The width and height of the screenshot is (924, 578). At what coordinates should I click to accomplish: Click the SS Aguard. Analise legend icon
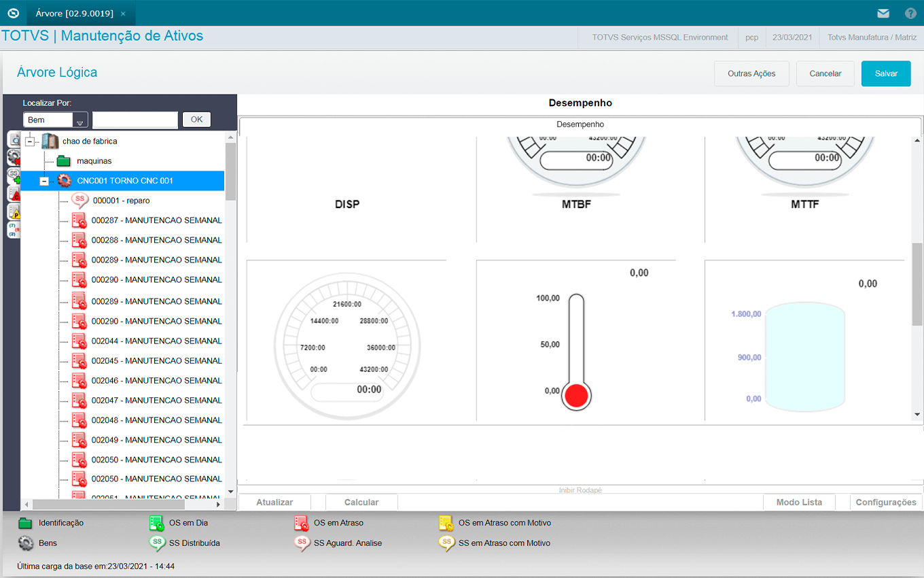[302, 543]
